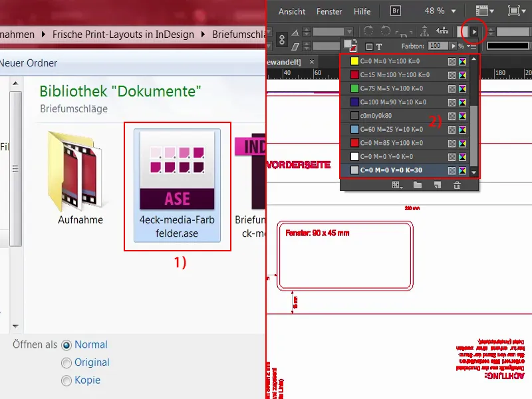The image size is (532, 399).
Task: Click the Fenster: 90 x 45 mm label
Action: (x=317, y=233)
